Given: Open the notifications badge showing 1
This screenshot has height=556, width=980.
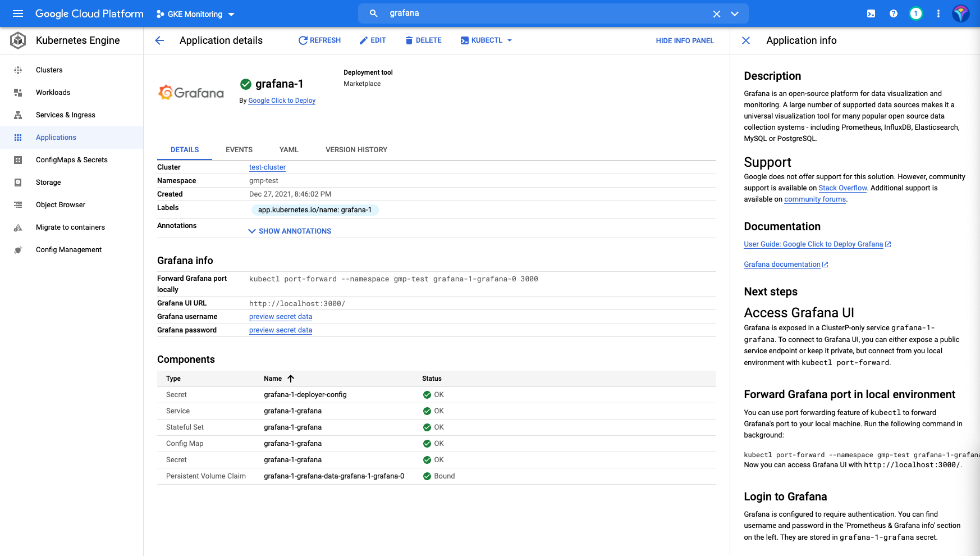Looking at the screenshot, I should click(x=916, y=13).
